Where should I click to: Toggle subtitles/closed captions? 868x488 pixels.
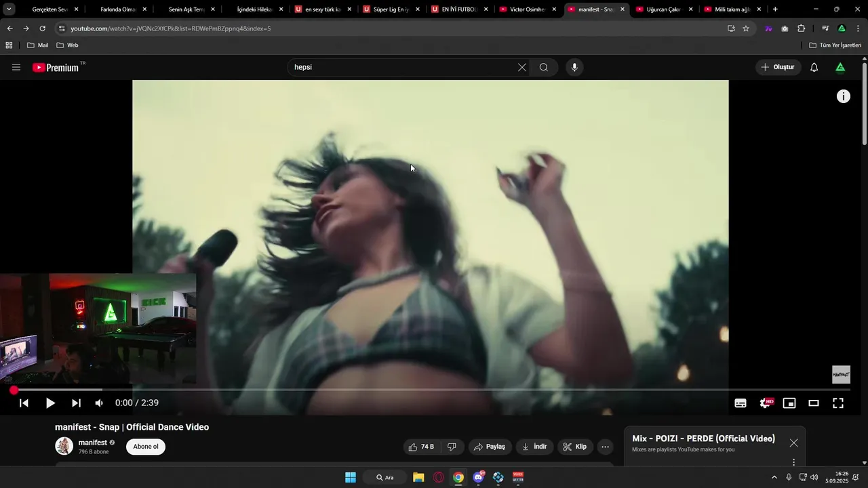(741, 403)
